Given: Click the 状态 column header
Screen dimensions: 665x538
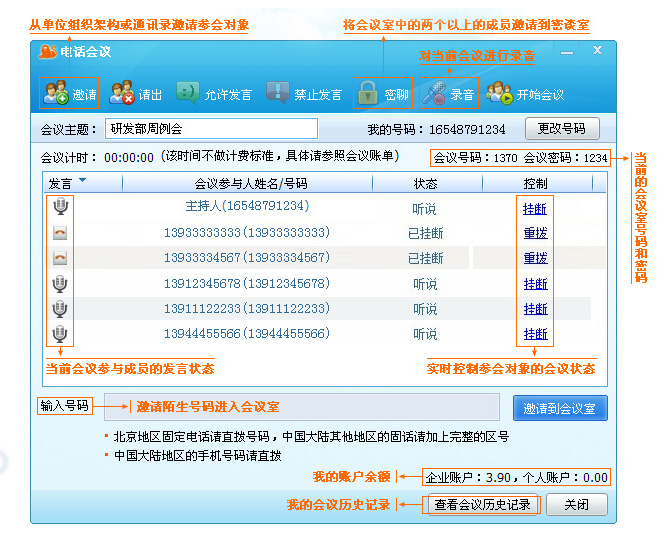Looking at the screenshot, I should [425, 184].
